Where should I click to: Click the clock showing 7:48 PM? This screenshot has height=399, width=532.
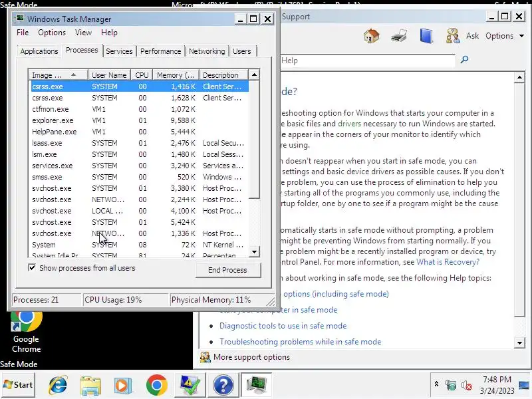point(497,379)
